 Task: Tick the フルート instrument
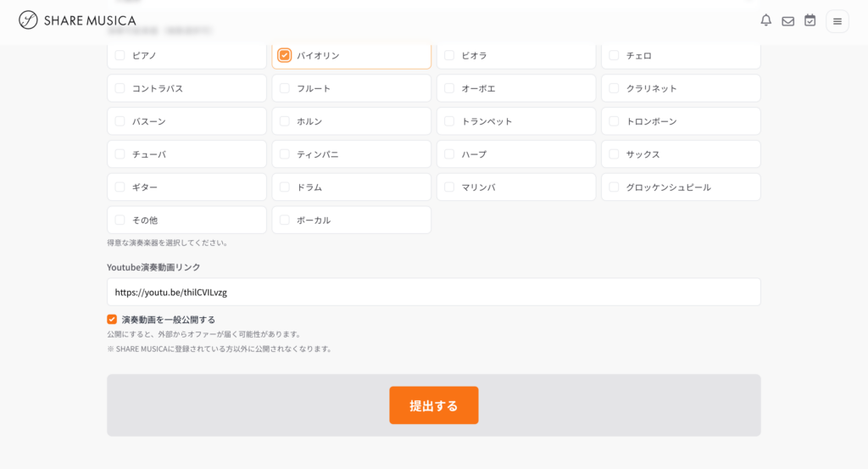[x=285, y=88]
